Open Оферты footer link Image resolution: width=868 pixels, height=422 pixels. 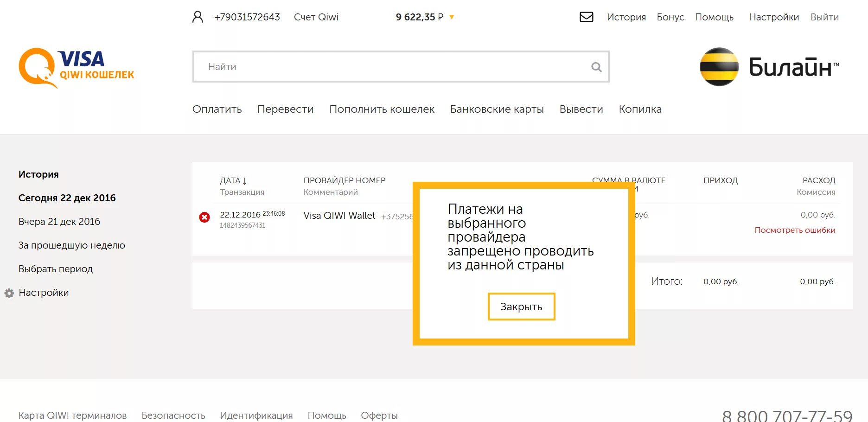(x=379, y=416)
